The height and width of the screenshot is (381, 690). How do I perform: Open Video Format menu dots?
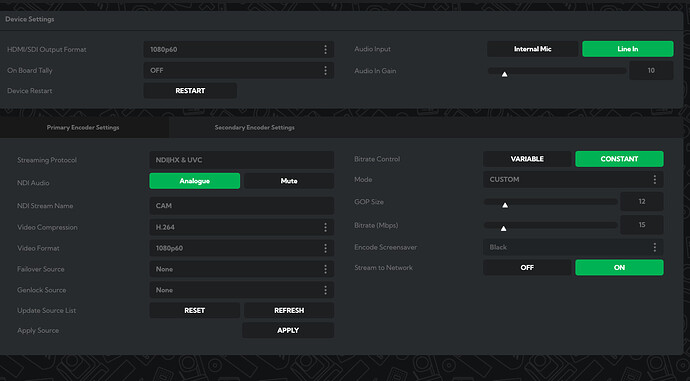pyautogui.click(x=325, y=248)
